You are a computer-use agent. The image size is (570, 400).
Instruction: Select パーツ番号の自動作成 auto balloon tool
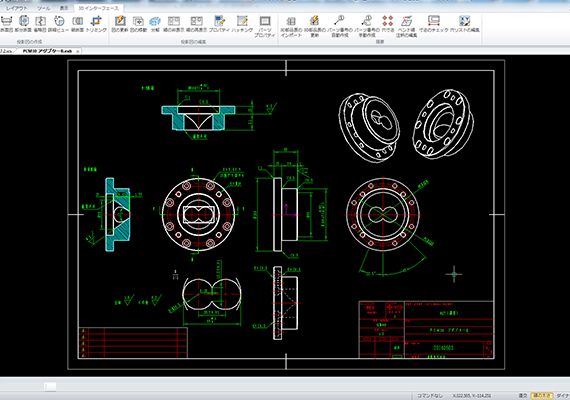[x=340, y=27]
